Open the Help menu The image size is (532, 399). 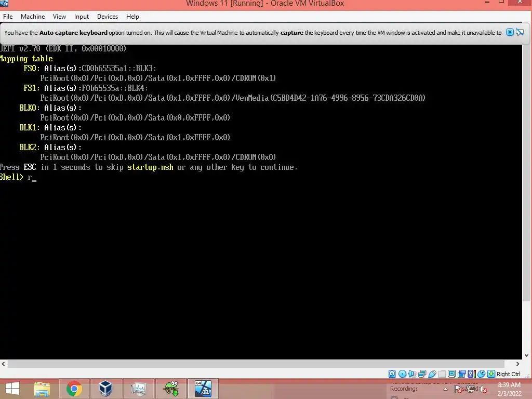coord(132,16)
